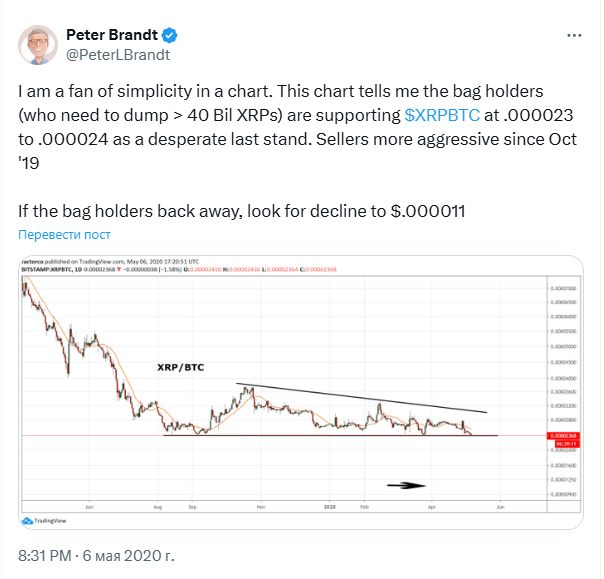
Task: Click the BITSTAMP:XRPBTC ticker header
Action: pyautogui.click(x=47, y=269)
